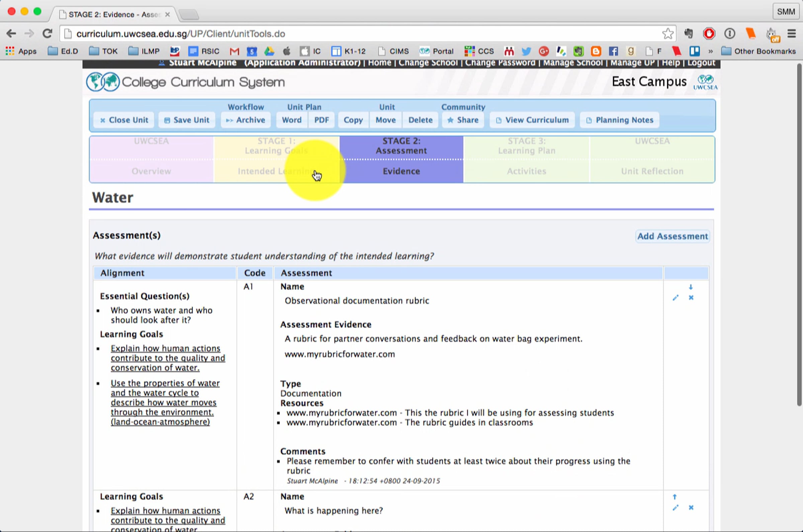Click the Add Assessment button

(672, 236)
